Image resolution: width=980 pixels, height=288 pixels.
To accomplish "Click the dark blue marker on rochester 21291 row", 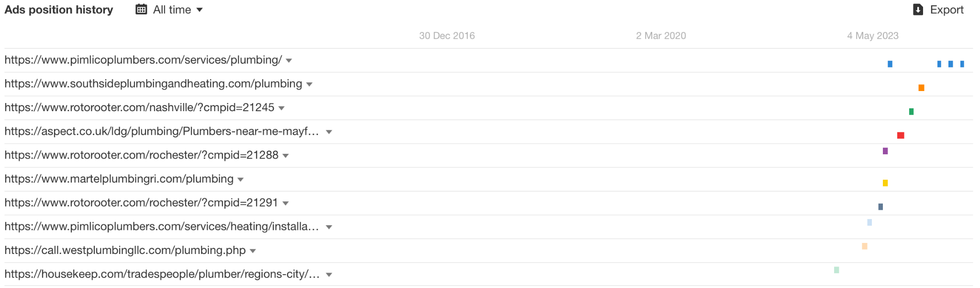I will point(881,207).
